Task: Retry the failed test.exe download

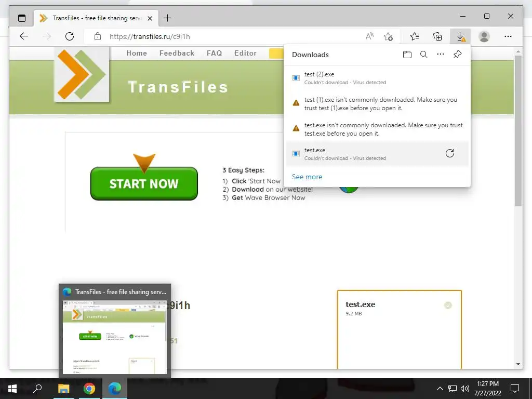Action: tap(450, 153)
